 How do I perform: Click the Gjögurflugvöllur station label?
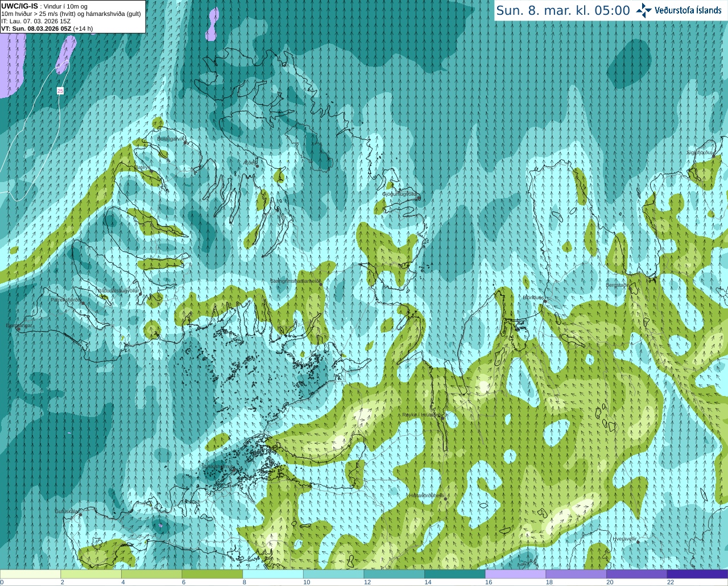(400, 194)
